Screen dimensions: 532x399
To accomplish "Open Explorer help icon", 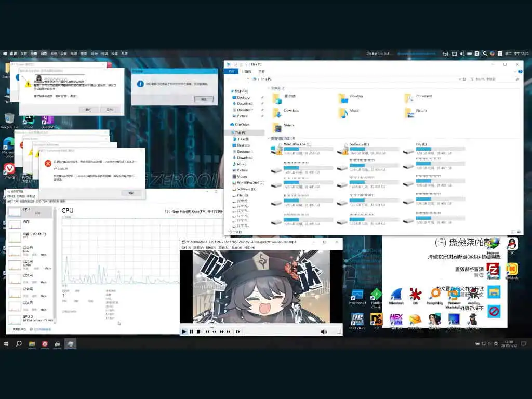I will (x=521, y=71).
